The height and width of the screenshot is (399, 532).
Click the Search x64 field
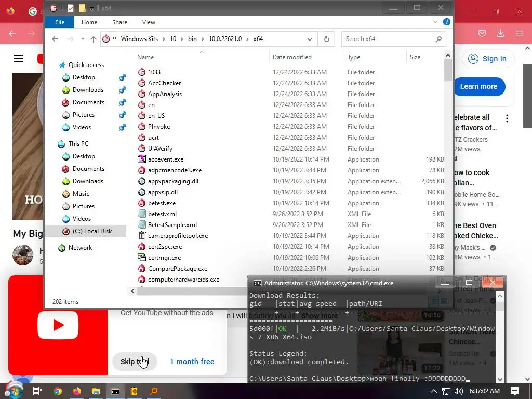pyautogui.click(x=393, y=39)
